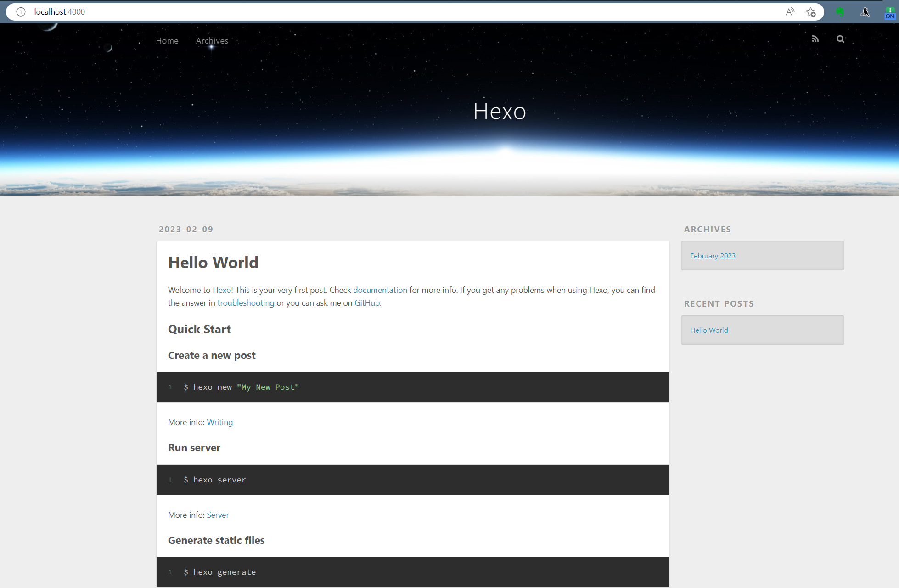
Task: Open the Home navigation item
Action: (x=167, y=41)
